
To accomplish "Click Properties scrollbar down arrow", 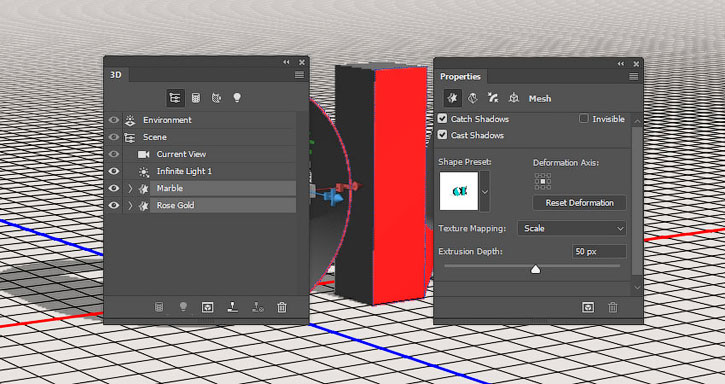I will point(637,288).
